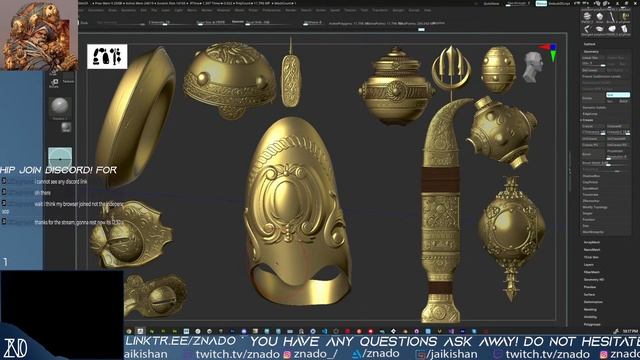
Task: Click the red-green-blue XYZ axis gizmo
Action: pos(549,52)
